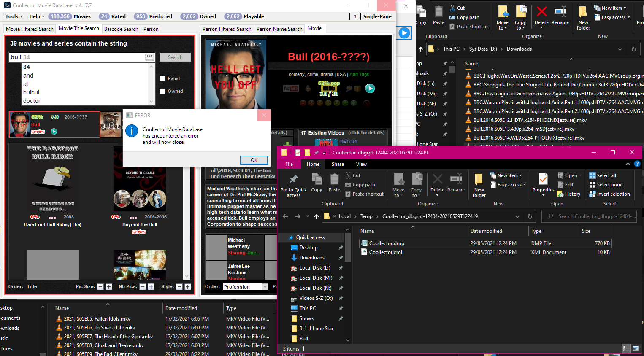
Task: Collapse the front Explorer ribbon chevron
Action: [x=628, y=164]
